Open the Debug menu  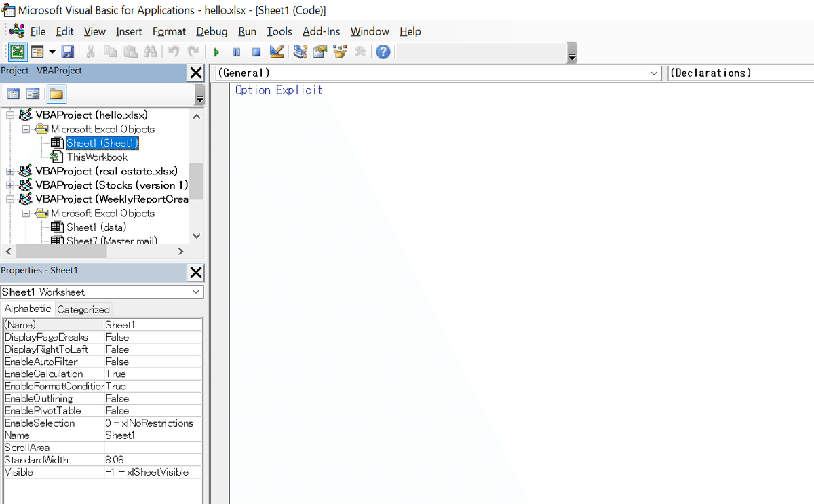click(212, 31)
